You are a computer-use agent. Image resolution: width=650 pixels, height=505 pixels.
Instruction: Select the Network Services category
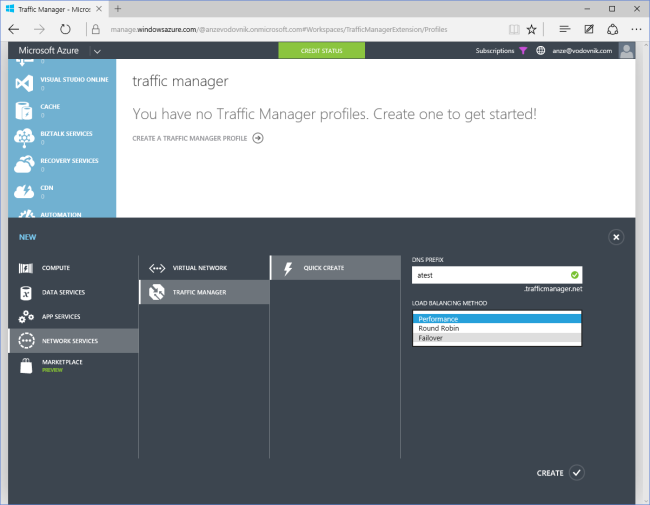click(73, 341)
